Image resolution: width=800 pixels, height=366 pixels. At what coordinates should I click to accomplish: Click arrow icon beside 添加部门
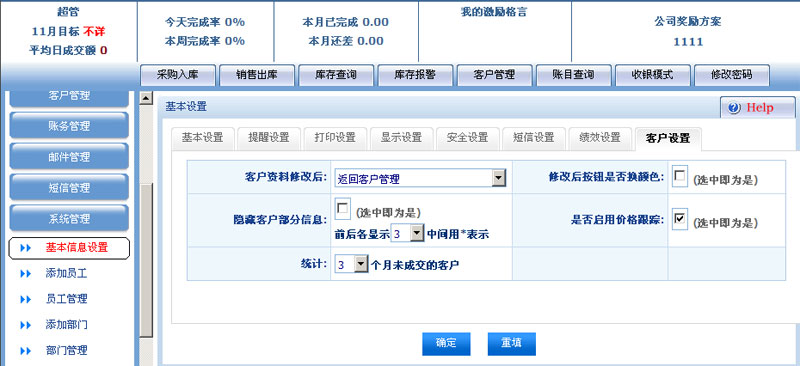[26, 325]
